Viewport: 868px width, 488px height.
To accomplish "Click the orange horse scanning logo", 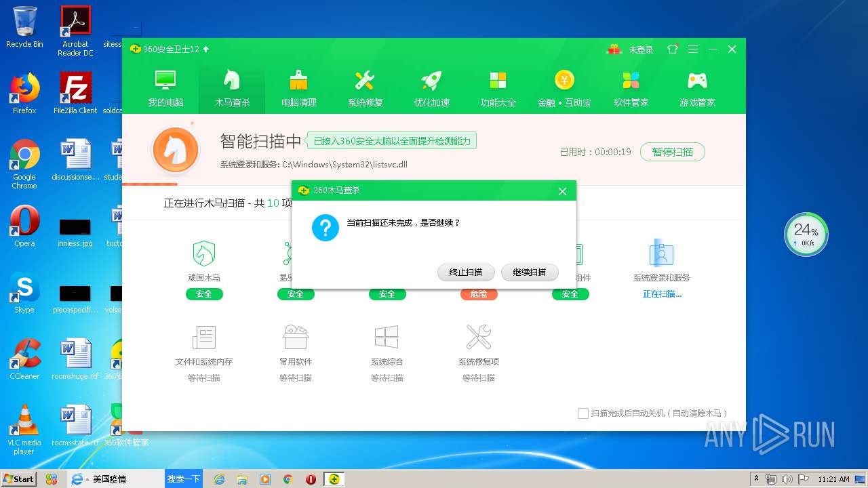I will click(176, 150).
